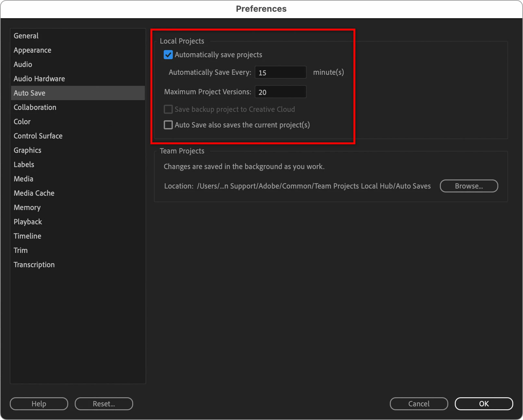Switch to Color preferences
This screenshot has height=420, width=523.
[78, 122]
